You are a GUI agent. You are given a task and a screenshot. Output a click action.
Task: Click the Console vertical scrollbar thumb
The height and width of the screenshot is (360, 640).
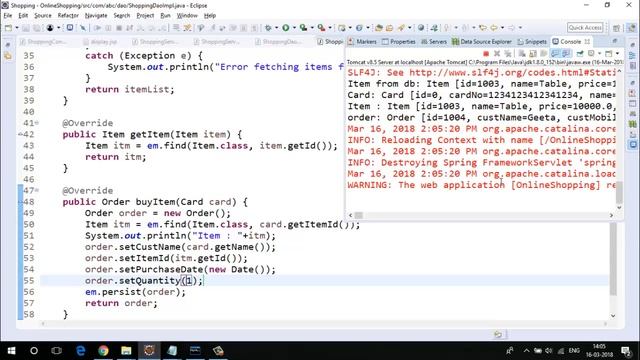619,192
